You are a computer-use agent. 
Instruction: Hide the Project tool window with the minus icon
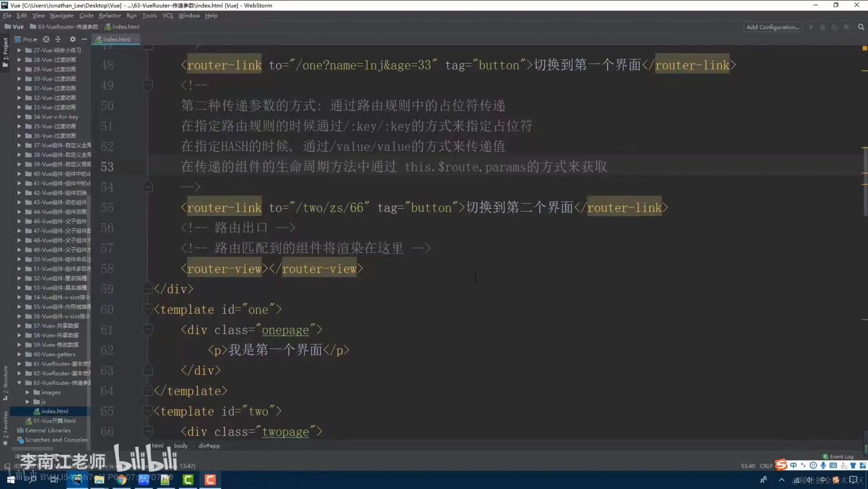coord(84,39)
